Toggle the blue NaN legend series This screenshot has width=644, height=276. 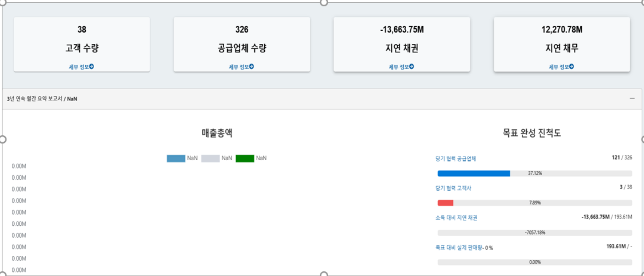[x=176, y=158]
